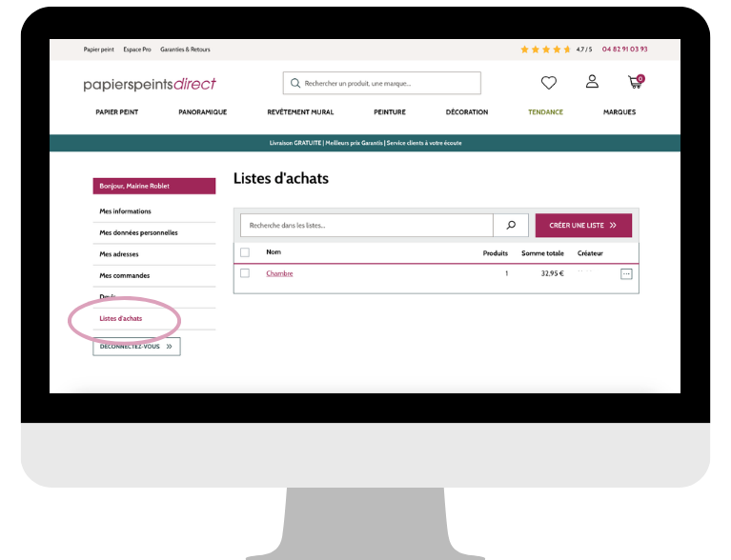This screenshot has width=731, height=560.
Task: Open the three-dot menu for Chambre
Action: 626,274
